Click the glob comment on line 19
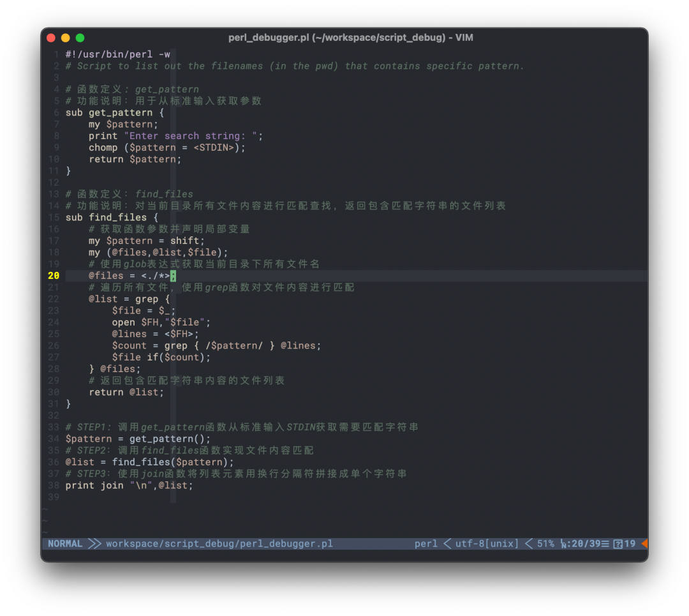This screenshot has height=616, width=689. 204,264
